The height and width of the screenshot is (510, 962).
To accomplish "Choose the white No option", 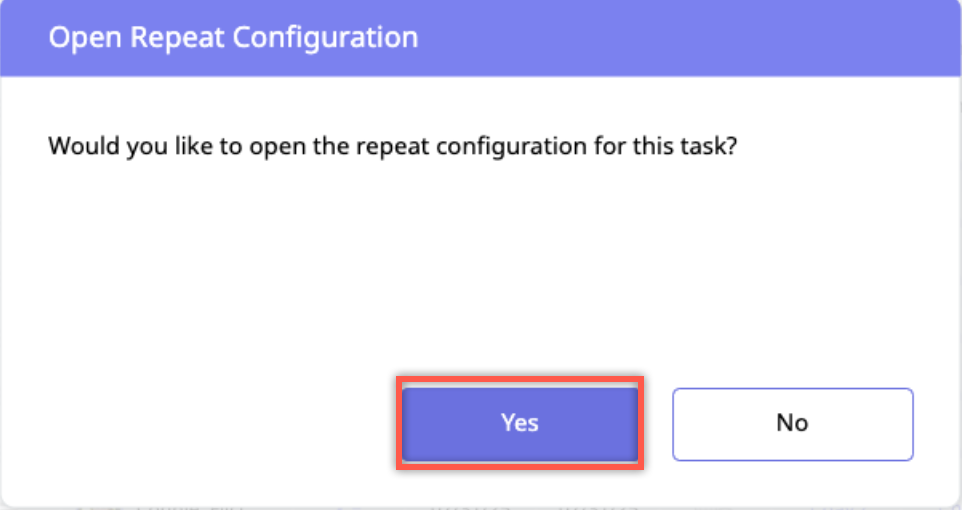I will [792, 423].
